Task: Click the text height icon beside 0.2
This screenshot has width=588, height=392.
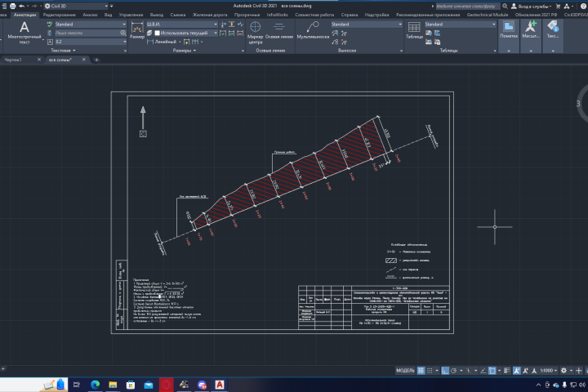Action: coord(50,42)
